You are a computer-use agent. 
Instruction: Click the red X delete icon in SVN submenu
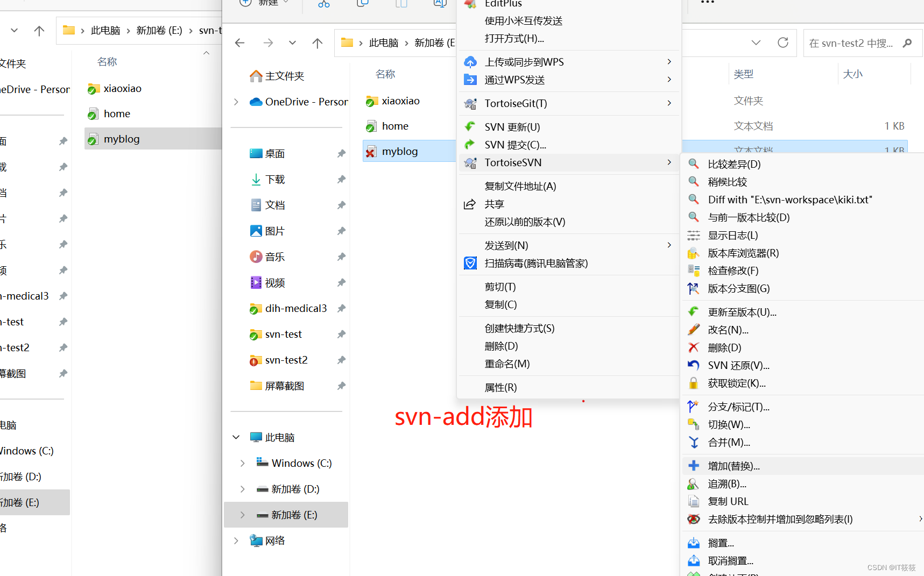click(x=694, y=347)
